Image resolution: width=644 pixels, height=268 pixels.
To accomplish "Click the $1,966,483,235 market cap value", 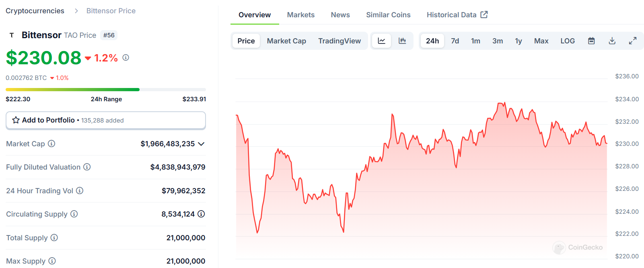I will point(168,144).
